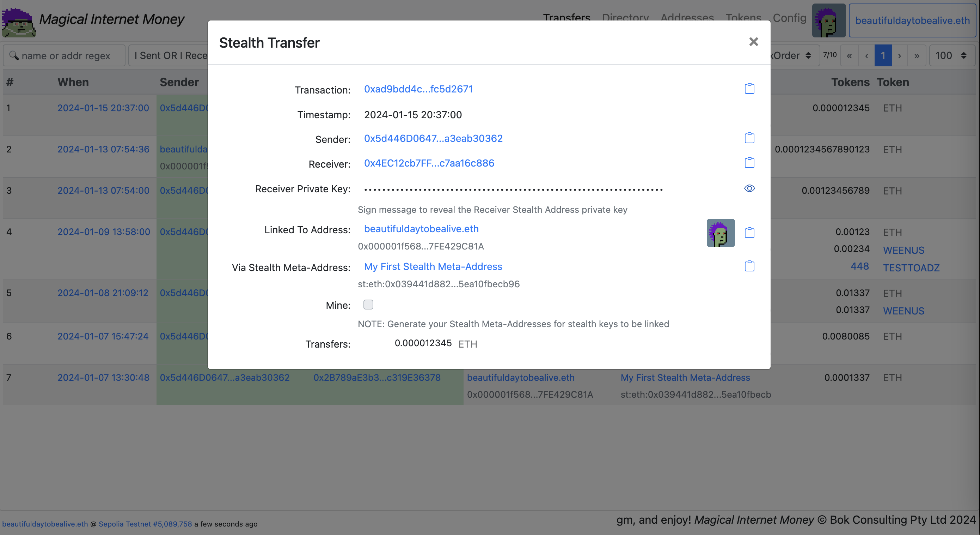Screen dimensions: 980x535
Task: Go to the last page of results
Action: click(917, 56)
